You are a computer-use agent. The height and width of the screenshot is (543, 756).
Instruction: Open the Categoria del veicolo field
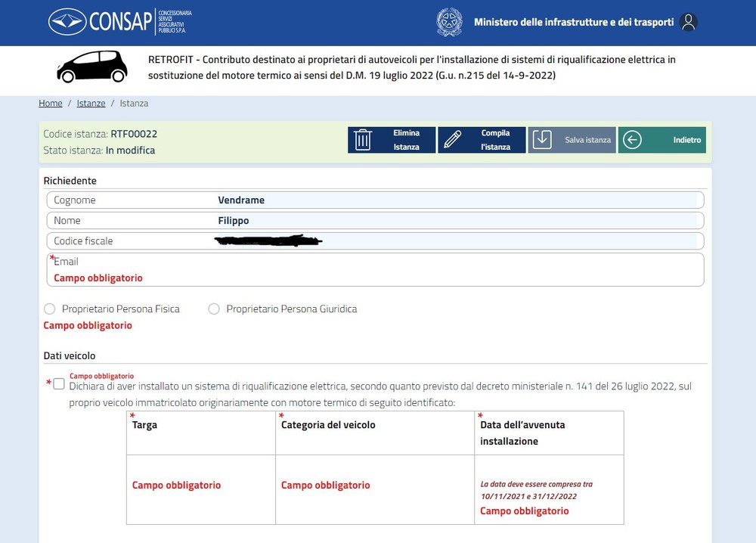pyautogui.click(x=375, y=489)
